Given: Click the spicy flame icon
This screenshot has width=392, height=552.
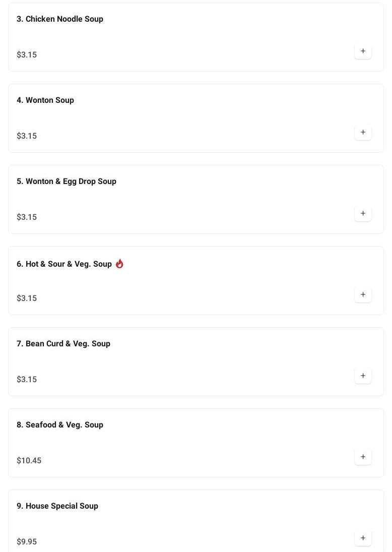Looking at the screenshot, I should click(x=119, y=264).
